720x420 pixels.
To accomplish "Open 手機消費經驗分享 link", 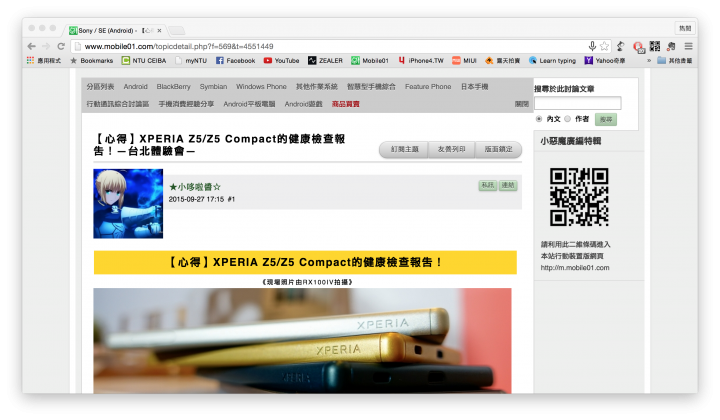I will pos(186,104).
